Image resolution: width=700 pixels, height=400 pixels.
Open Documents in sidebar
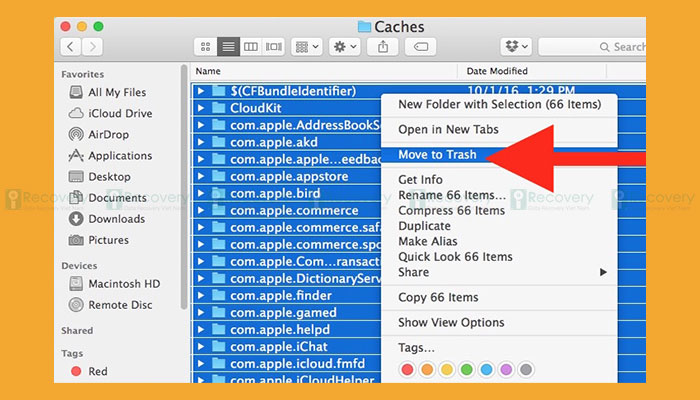click(108, 198)
